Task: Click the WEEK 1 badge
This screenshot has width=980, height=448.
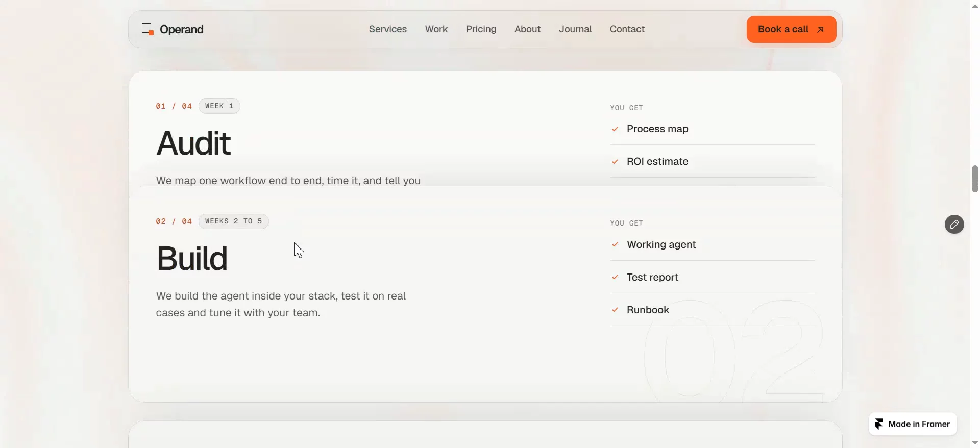Action: pos(219,106)
